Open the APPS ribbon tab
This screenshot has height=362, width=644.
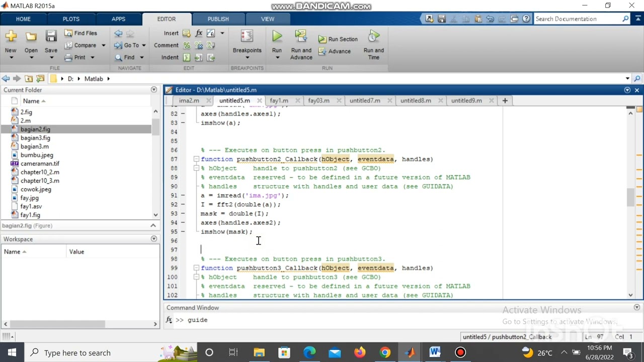tap(118, 19)
